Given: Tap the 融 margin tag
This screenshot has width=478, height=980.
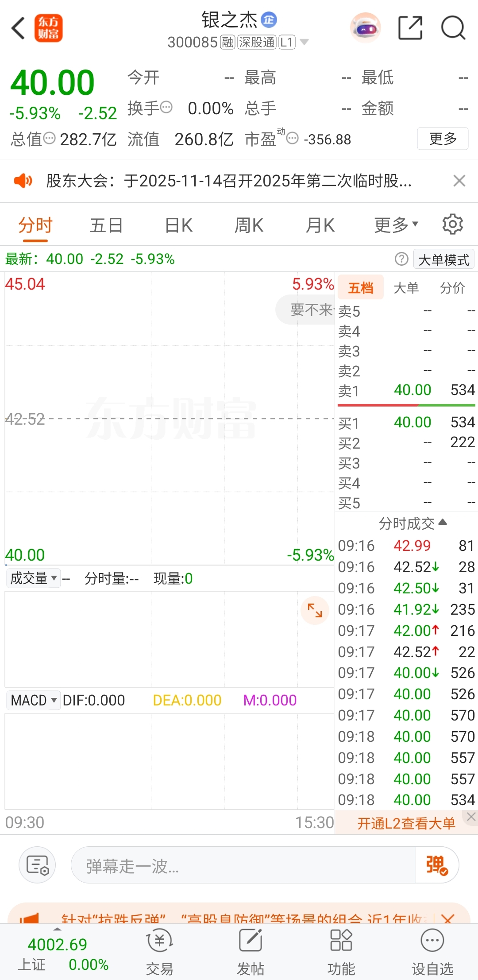Looking at the screenshot, I should tap(228, 43).
